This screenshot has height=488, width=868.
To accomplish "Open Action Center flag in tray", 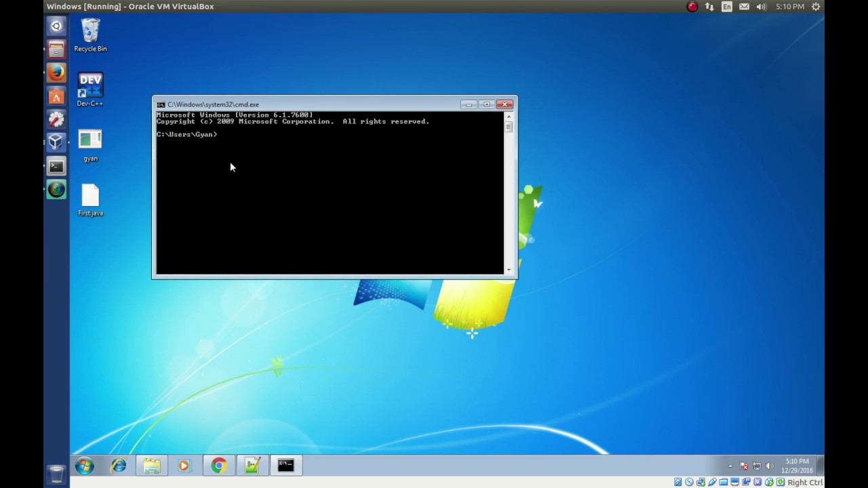I will 744,466.
